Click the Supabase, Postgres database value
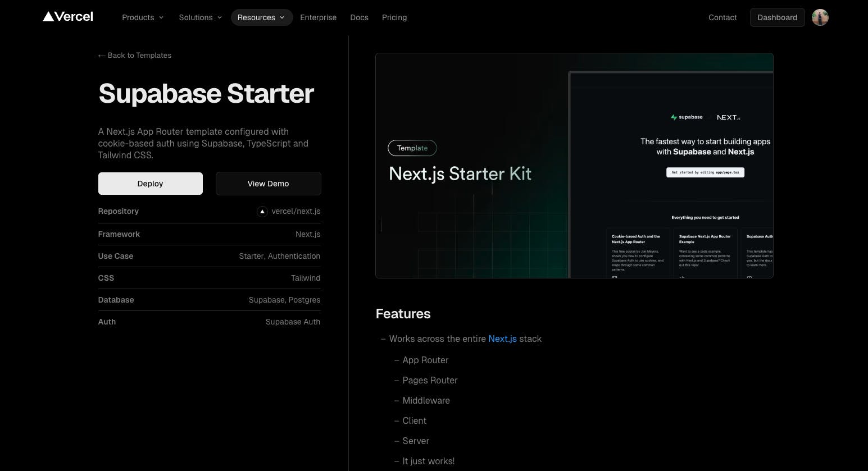The height and width of the screenshot is (471, 868). tap(284, 300)
